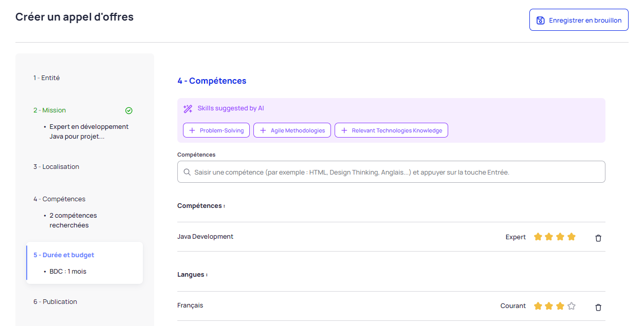Set Français rating to first star
This screenshot has height=326, width=644.
[x=538, y=306]
